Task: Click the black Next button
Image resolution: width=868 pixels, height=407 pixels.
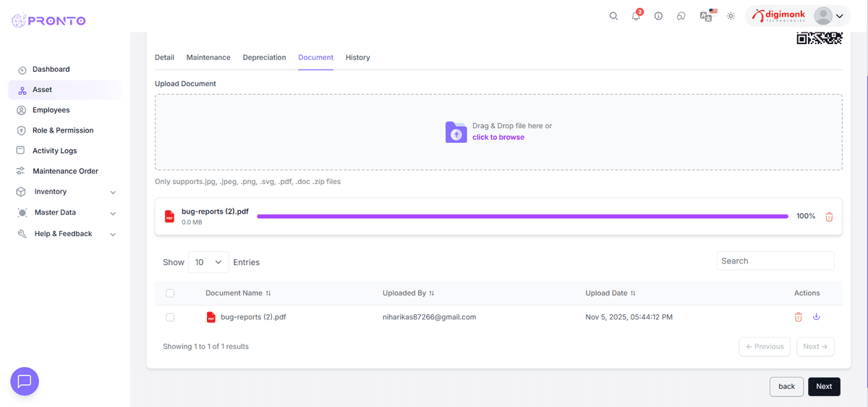Action: coord(824,386)
